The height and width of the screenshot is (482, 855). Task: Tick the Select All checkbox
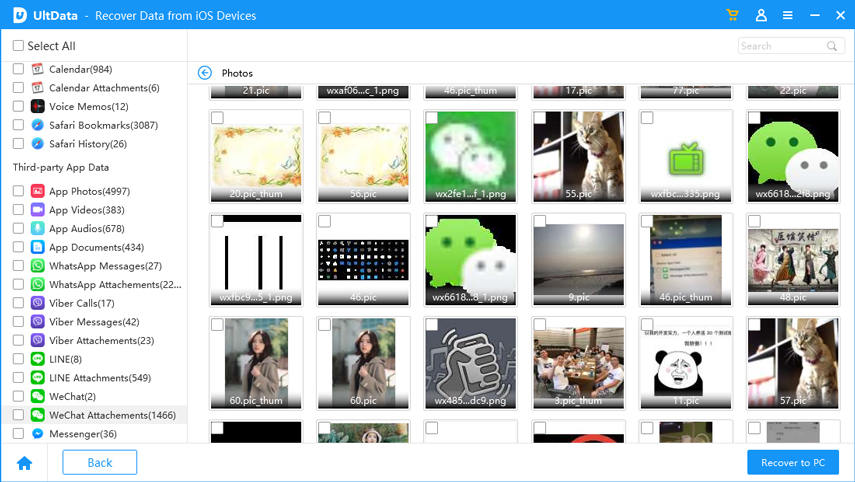(x=18, y=45)
